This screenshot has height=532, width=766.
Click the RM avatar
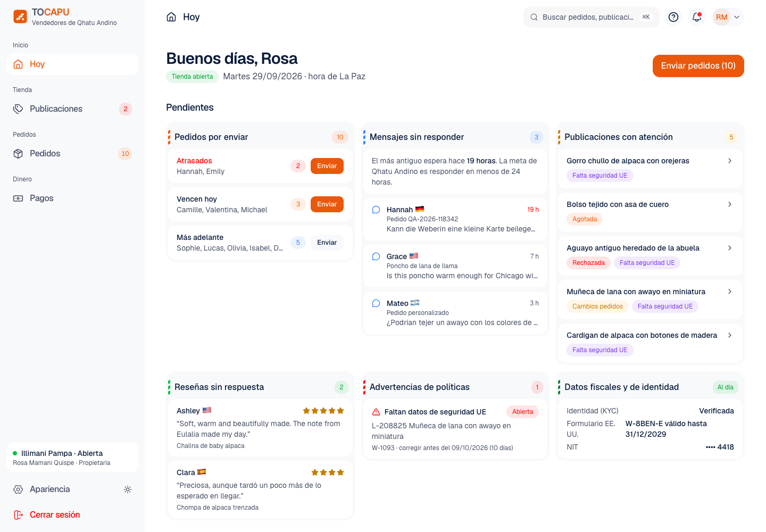click(721, 17)
